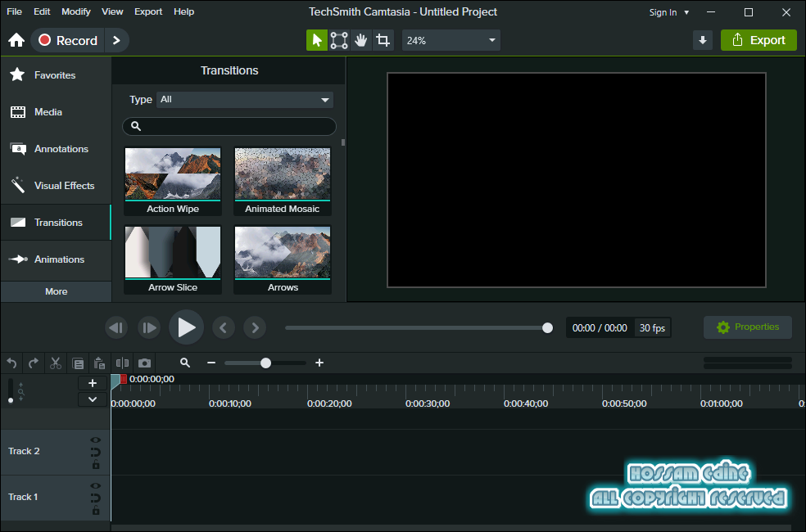Select the Crop tool
The width and height of the screenshot is (806, 532).
point(383,40)
